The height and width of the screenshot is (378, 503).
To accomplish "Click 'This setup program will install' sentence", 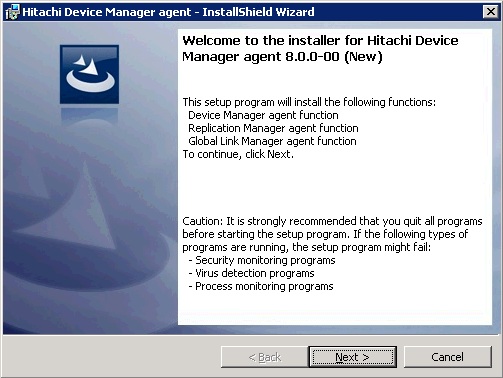I will (x=309, y=102).
